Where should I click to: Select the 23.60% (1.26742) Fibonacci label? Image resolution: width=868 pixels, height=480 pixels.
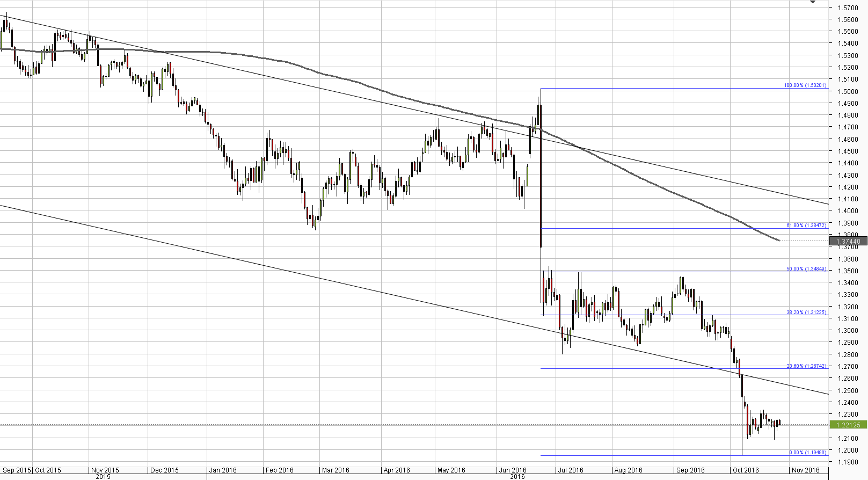coord(806,366)
